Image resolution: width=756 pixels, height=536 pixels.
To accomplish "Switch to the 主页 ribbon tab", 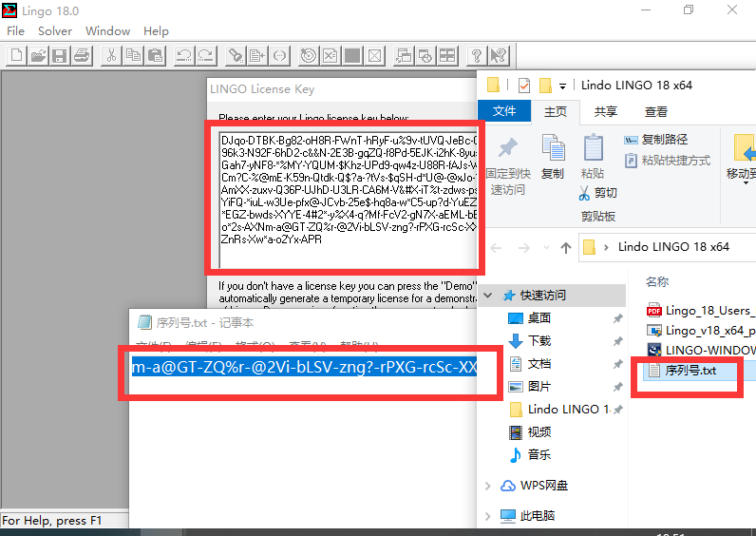I will coord(556,111).
